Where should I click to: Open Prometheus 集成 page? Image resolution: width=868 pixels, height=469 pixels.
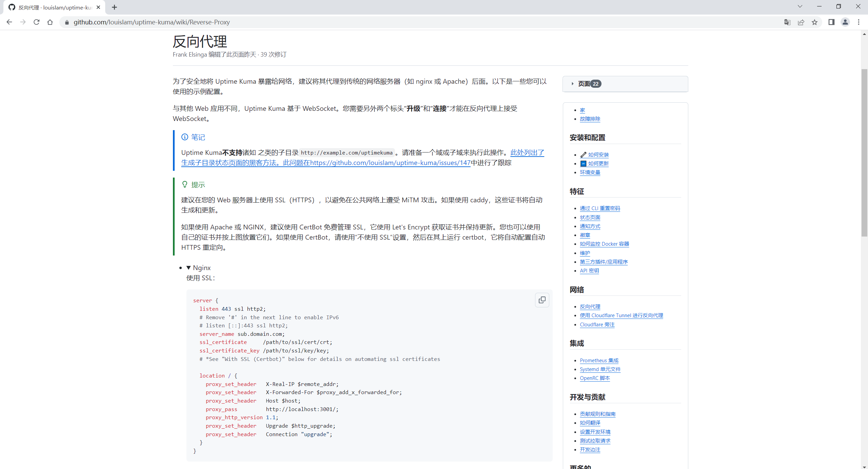[x=599, y=361]
